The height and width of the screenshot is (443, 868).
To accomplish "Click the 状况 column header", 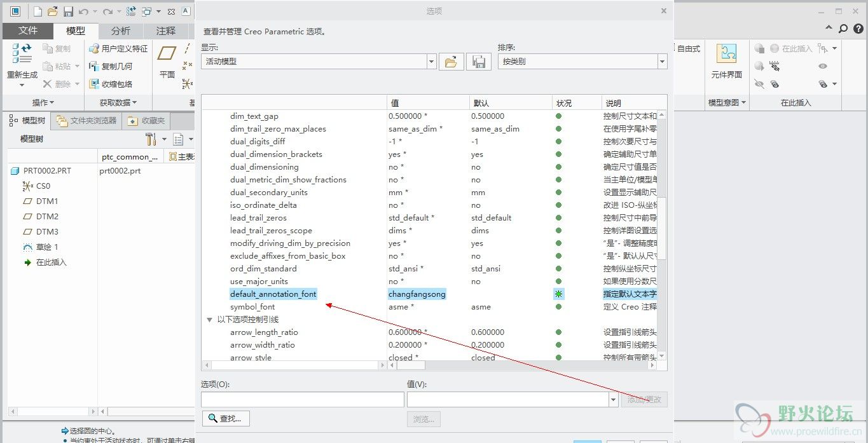I will click(x=577, y=103).
